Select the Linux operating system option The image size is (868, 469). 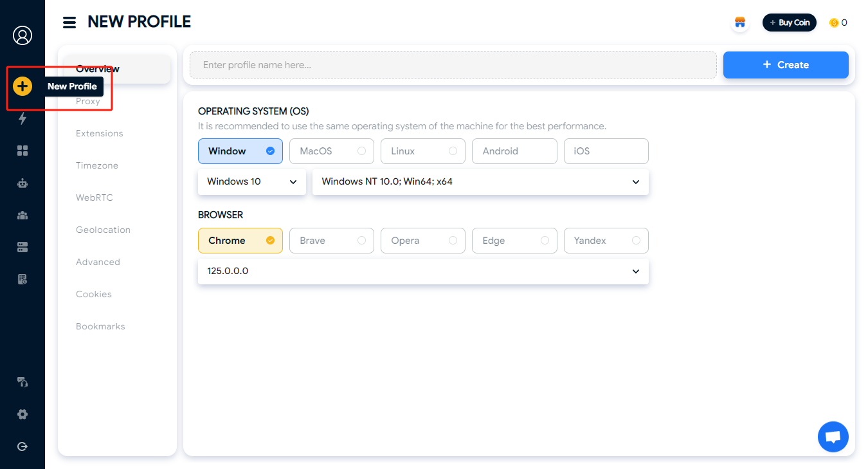pyautogui.click(x=423, y=151)
